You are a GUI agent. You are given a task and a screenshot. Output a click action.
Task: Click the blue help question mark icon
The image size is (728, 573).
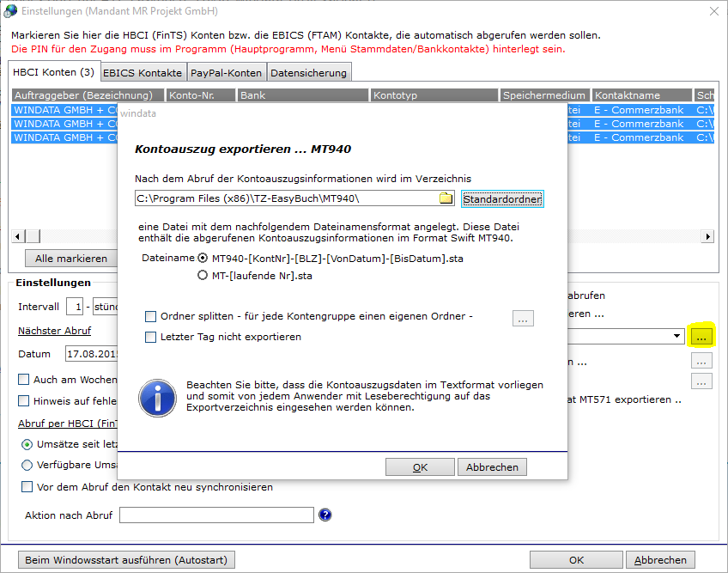[325, 515]
